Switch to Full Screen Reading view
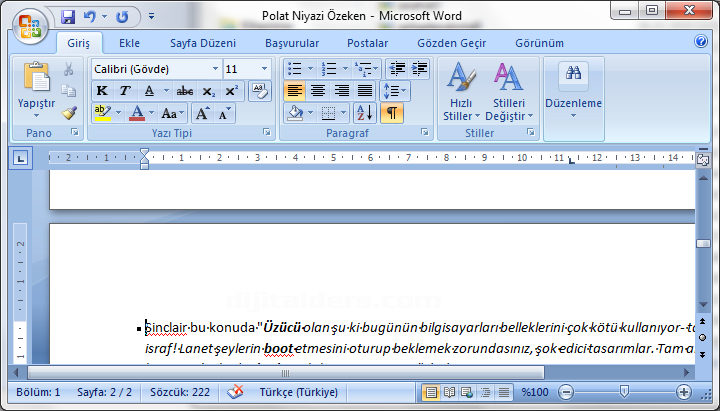This screenshot has width=720, height=411. (x=449, y=392)
